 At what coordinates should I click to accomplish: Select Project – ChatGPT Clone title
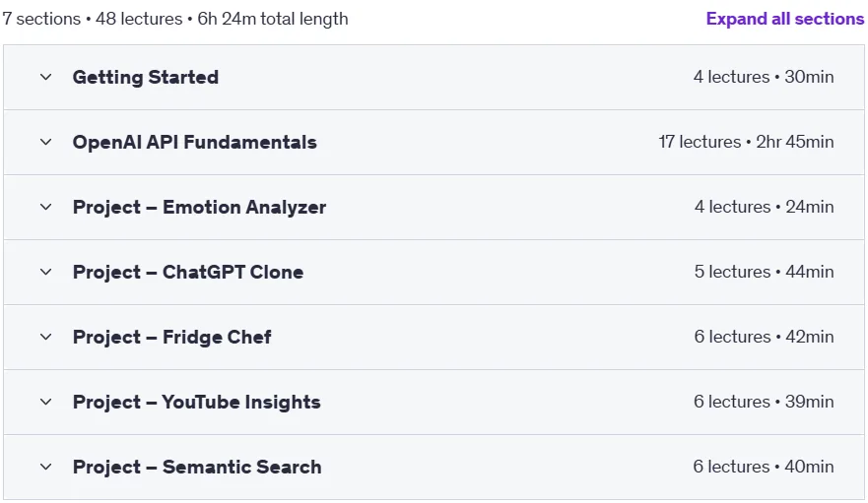(x=188, y=272)
